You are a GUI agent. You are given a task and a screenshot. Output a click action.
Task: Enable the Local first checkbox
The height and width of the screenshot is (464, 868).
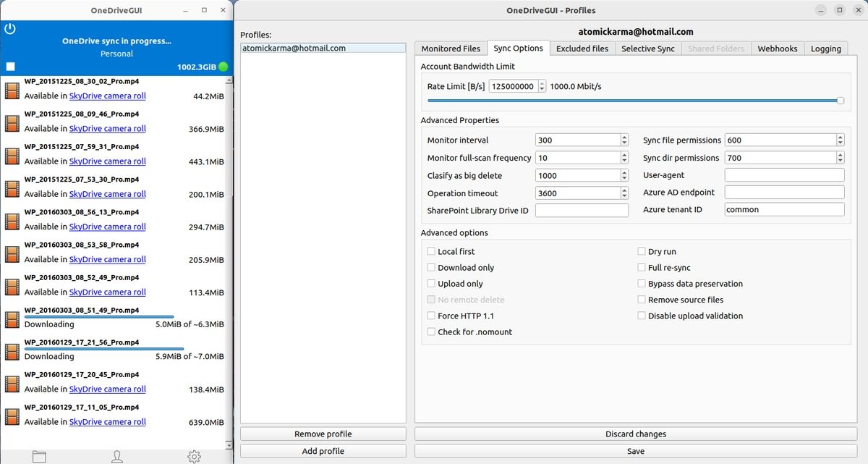coord(431,251)
